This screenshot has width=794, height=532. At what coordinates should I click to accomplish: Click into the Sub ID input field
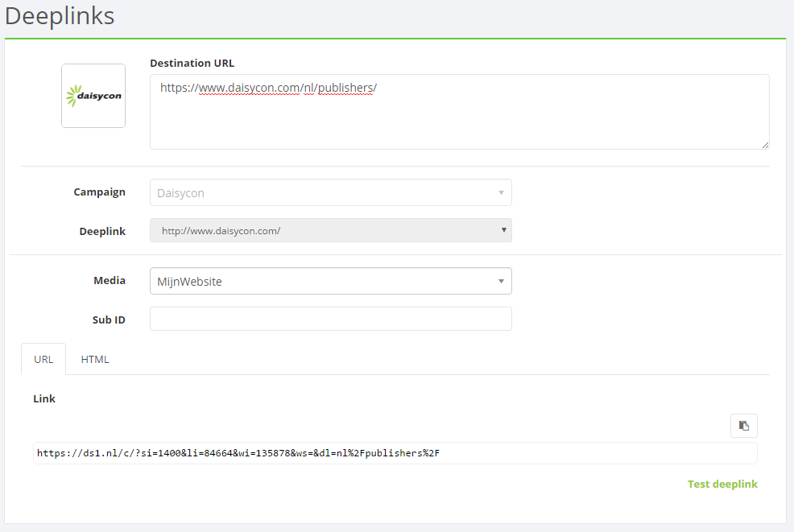pyautogui.click(x=331, y=319)
